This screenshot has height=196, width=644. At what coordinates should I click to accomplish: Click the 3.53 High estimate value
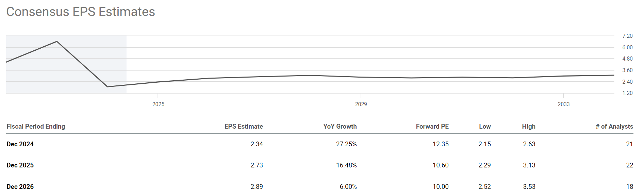point(529,187)
